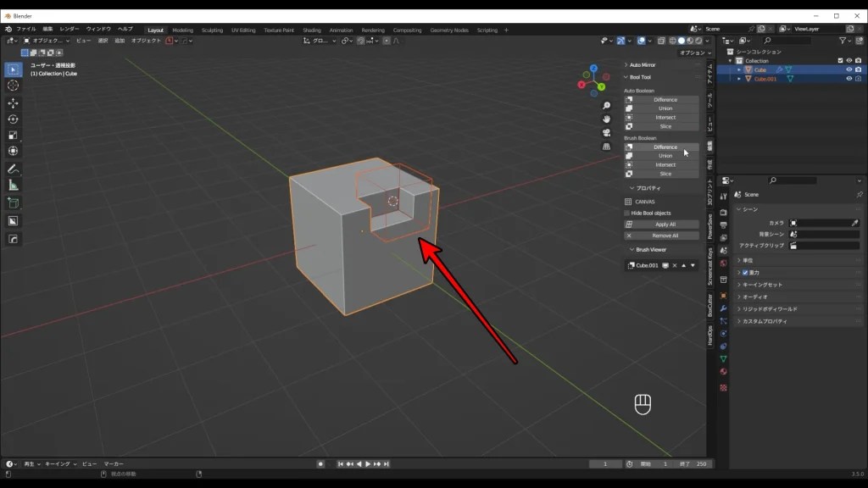Click the zoom magnifier icon beside the navigation gizmo
The height and width of the screenshot is (488, 868).
[606, 104]
